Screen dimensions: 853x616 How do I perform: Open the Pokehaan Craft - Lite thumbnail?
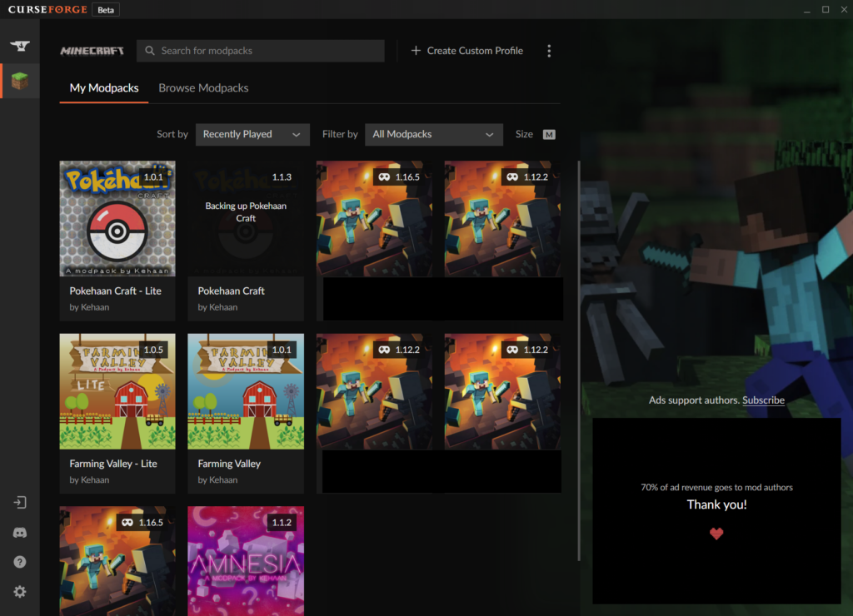coord(117,219)
